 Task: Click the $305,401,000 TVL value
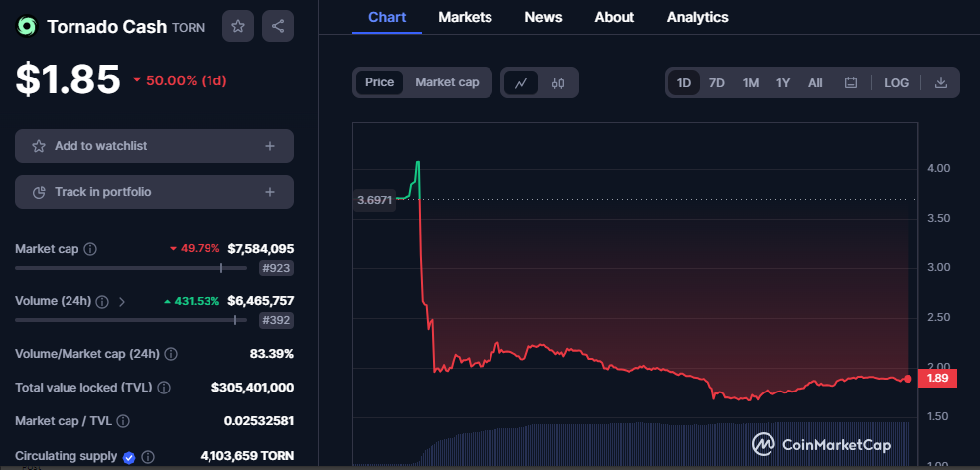coord(252,388)
